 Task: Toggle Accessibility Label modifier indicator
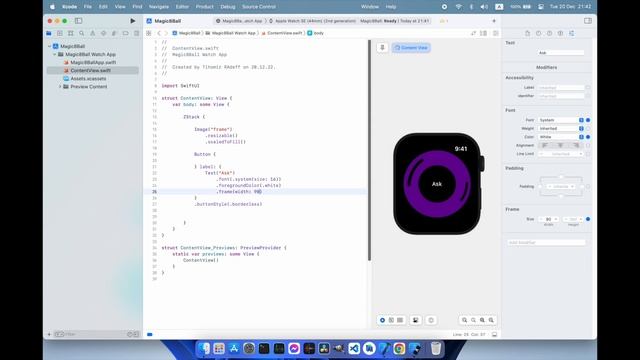588,87
